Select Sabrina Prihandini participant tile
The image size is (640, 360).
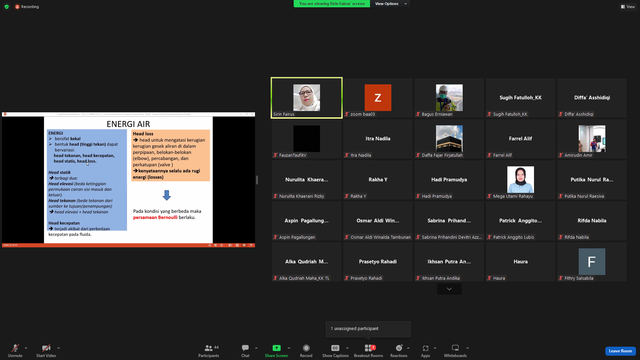coord(449,221)
